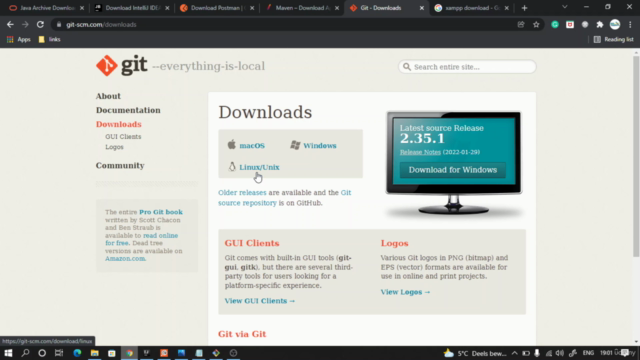Click the penguin icon beside Linux/Unix
This screenshot has width=640, height=360.
232,167
